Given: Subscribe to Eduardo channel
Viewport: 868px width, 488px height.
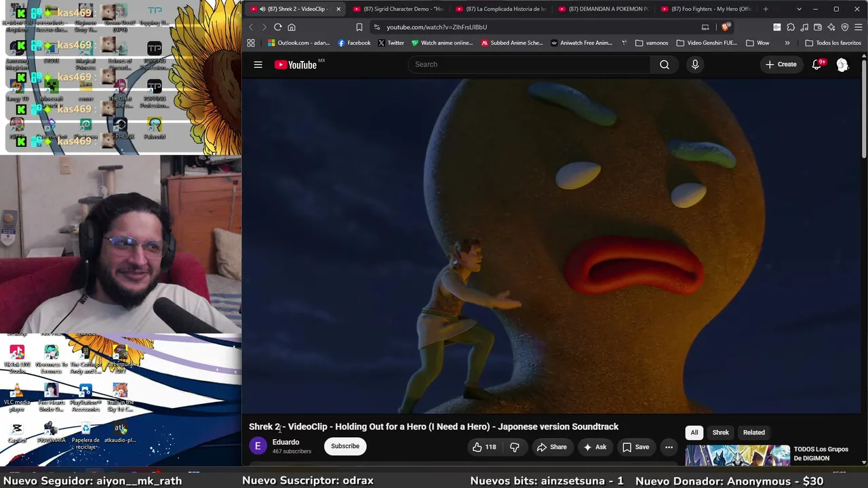Looking at the screenshot, I should point(345,446).
